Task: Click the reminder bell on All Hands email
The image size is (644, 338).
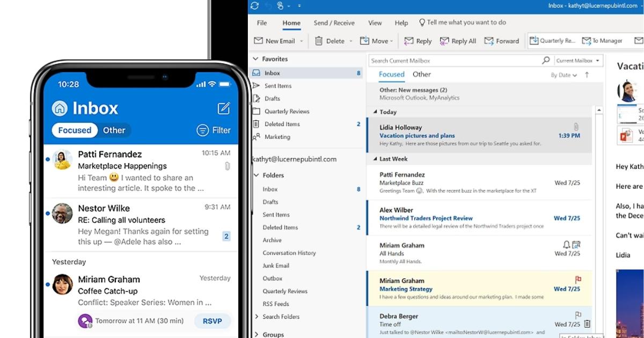Action: click(x=566, y=245)
